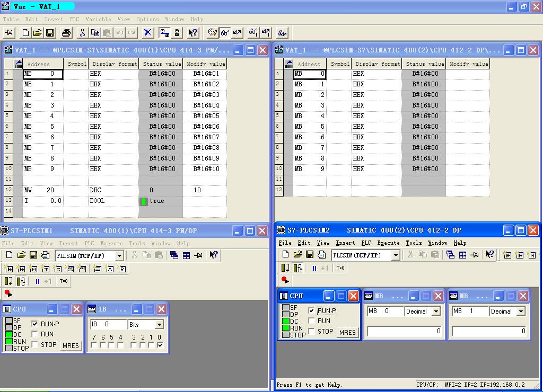Click Modify value column header in right VAT_1
This screenshot has height=392, width=543.
(468, 64)
